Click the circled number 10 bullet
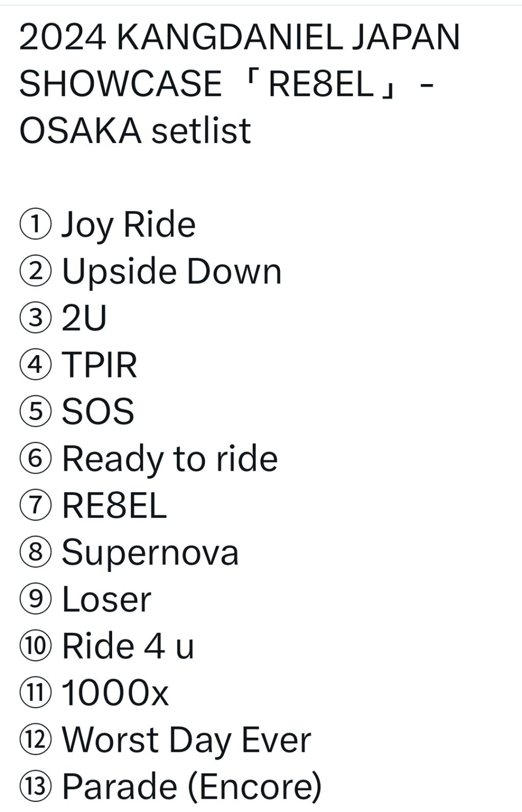The height and width of the screenshot is (812, 522). [35, 646]
